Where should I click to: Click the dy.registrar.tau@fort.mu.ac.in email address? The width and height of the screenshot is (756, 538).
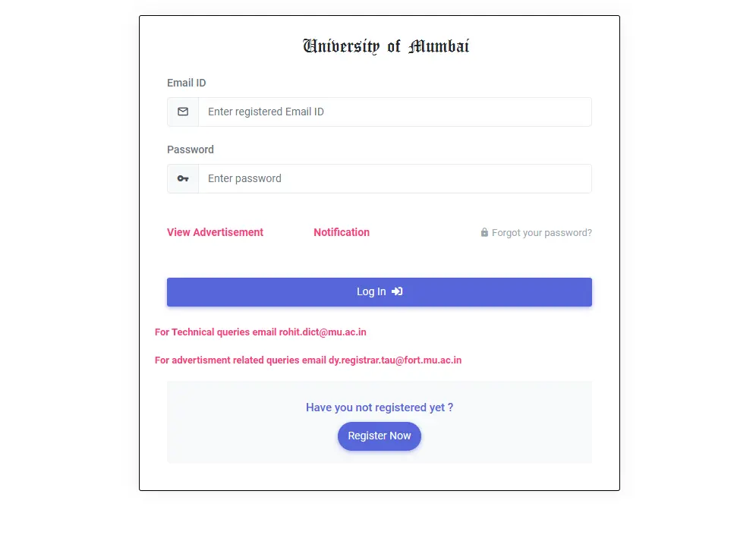point(395,360)
